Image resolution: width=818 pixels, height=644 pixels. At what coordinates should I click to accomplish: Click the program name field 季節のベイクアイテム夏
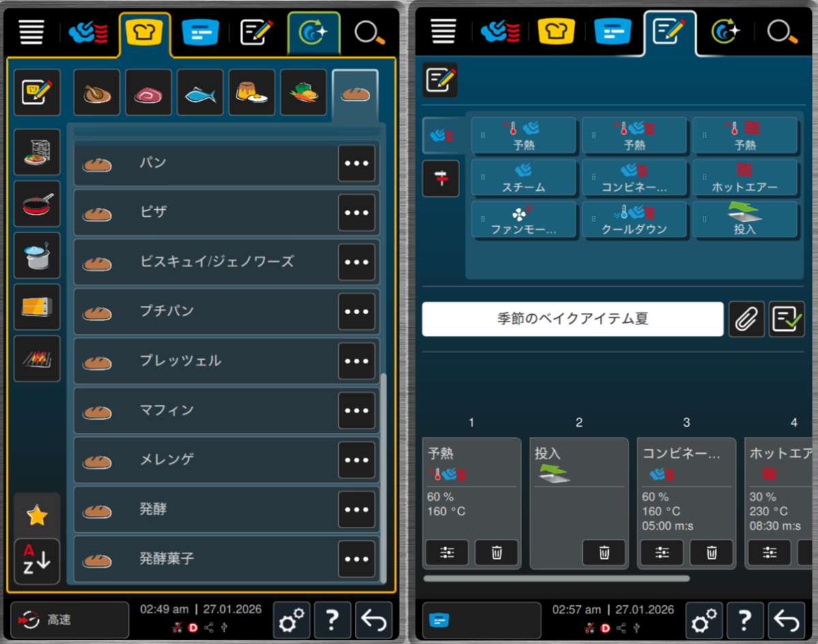click(572, 319)
